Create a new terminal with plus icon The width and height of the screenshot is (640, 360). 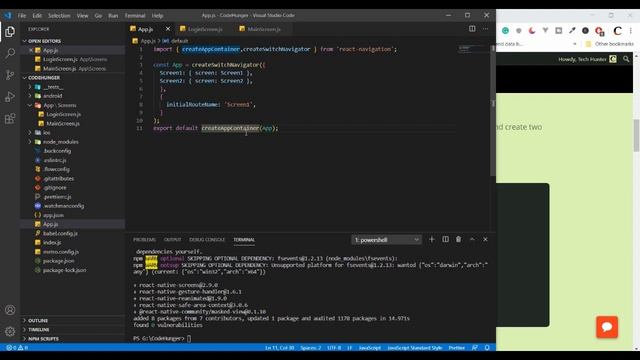pyautogui.click(x=432, y=239)
